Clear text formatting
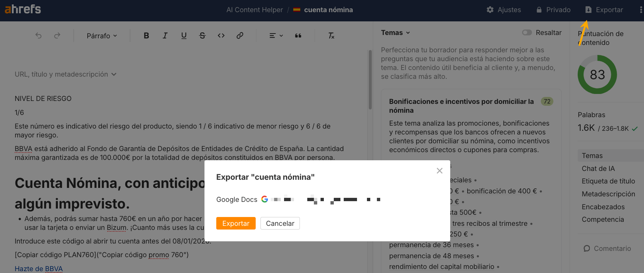644x273 pixels. [331, 36]
